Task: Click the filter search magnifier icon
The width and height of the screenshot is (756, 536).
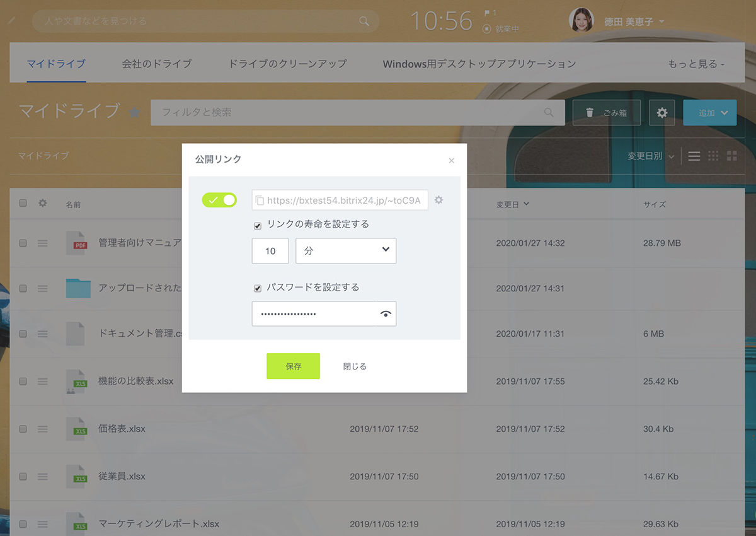Action: [549, 112]
